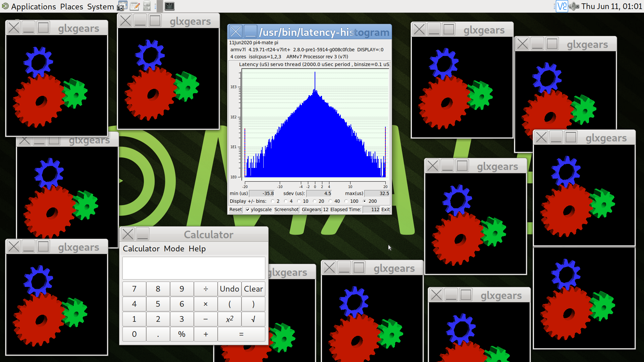644x362 pixels.
Task: Close the Calculator window
Action: (x=128, y=234)
